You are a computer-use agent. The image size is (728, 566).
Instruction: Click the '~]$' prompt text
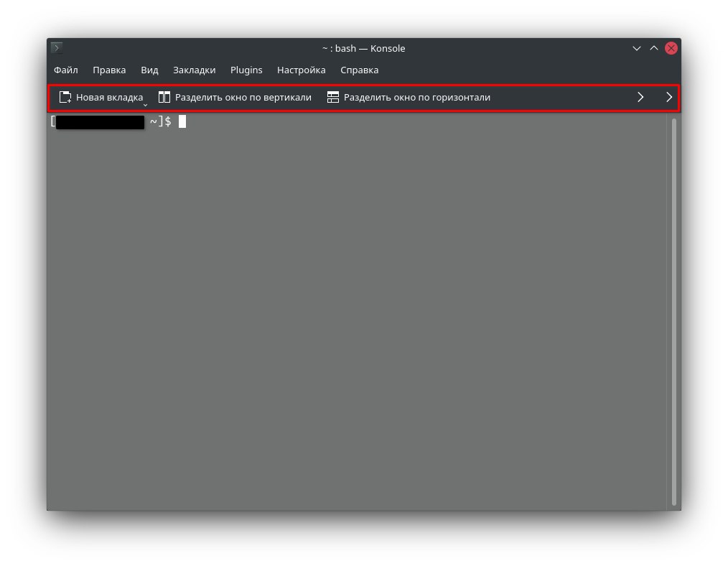161,121
